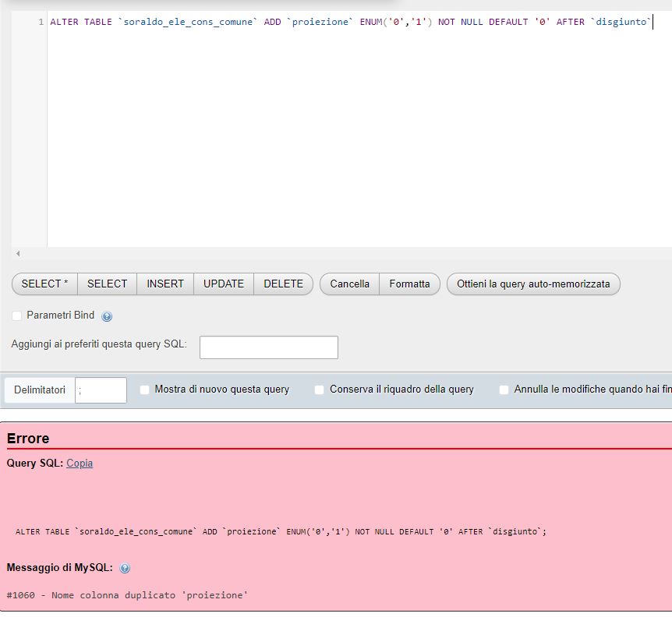Clear the query with Cancella

349,284
